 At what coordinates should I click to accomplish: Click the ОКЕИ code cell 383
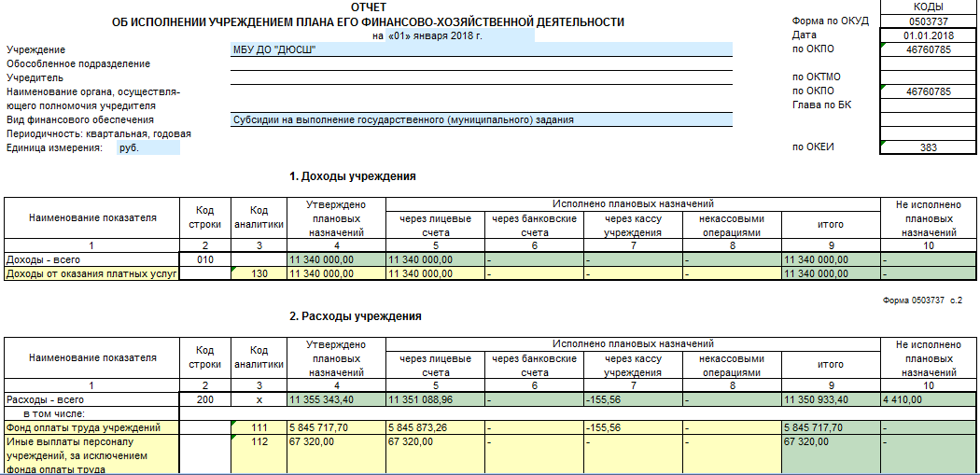coord(928,147)
